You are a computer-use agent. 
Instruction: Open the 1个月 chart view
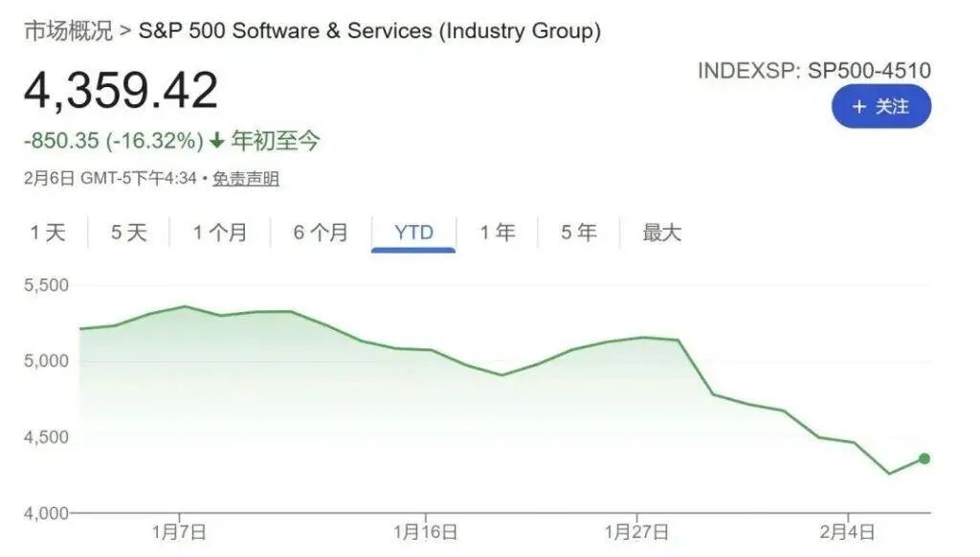click(x=219, y=232)
